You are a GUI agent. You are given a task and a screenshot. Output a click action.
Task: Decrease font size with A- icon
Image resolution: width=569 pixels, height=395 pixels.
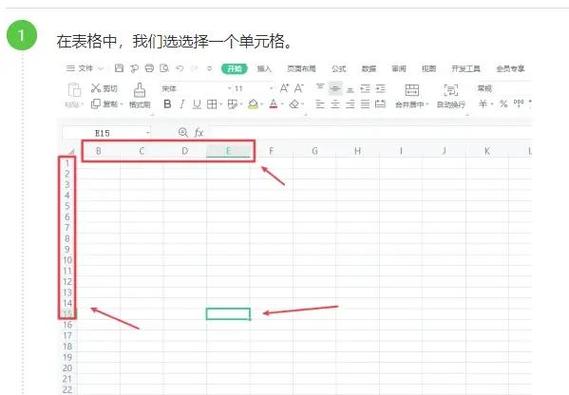[x=299, y=88]
